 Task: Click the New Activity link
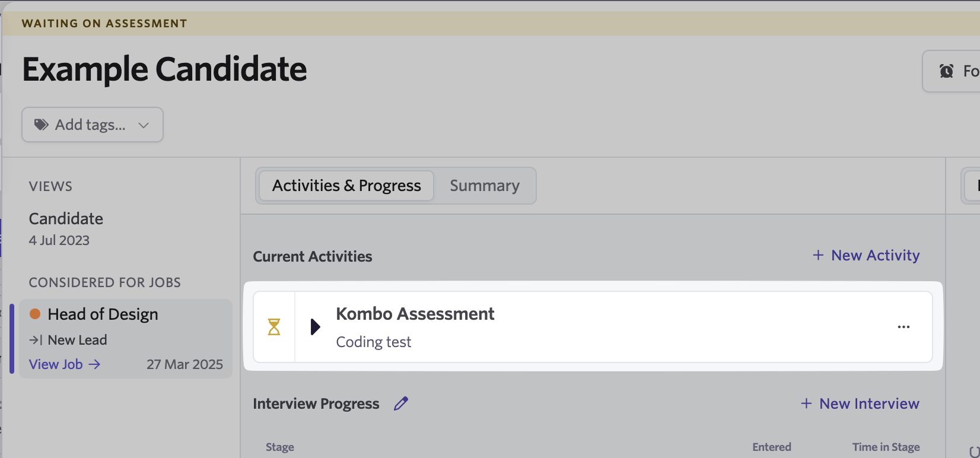click(866, 255)
